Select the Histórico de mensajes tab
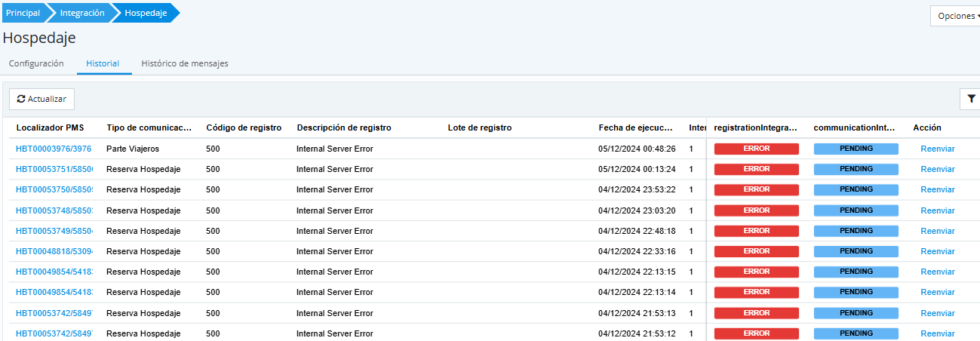980x341 pixels. click(185, 63)
